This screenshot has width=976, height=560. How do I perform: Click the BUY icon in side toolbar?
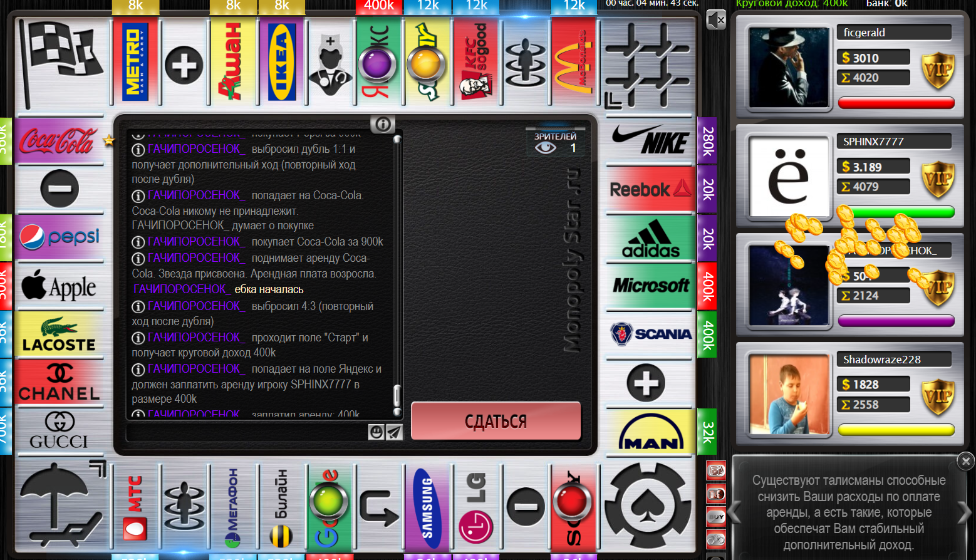716,517
